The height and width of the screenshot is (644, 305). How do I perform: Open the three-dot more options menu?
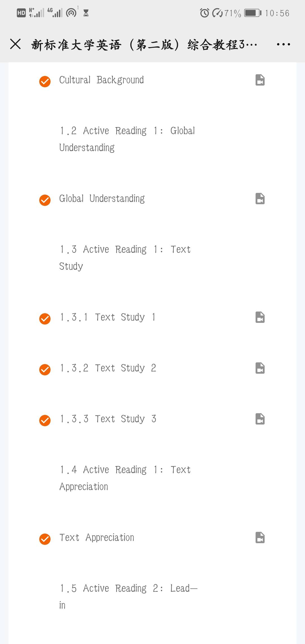pyautogui.click(x=283, y=44)
